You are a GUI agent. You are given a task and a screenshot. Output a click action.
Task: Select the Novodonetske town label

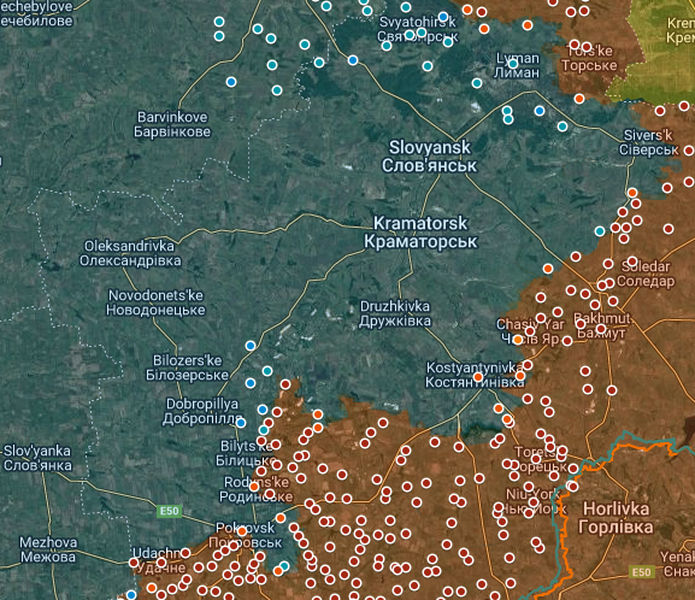[x=156, y=303]
